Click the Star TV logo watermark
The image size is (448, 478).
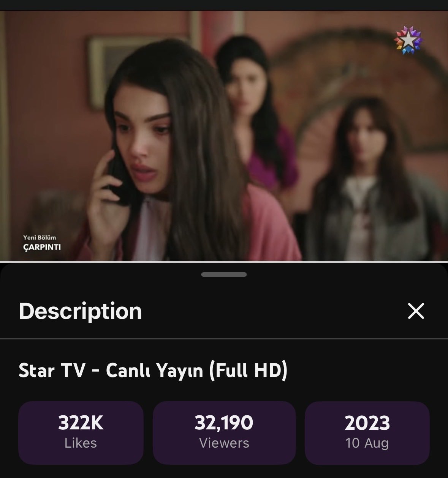tap(408, 40)
